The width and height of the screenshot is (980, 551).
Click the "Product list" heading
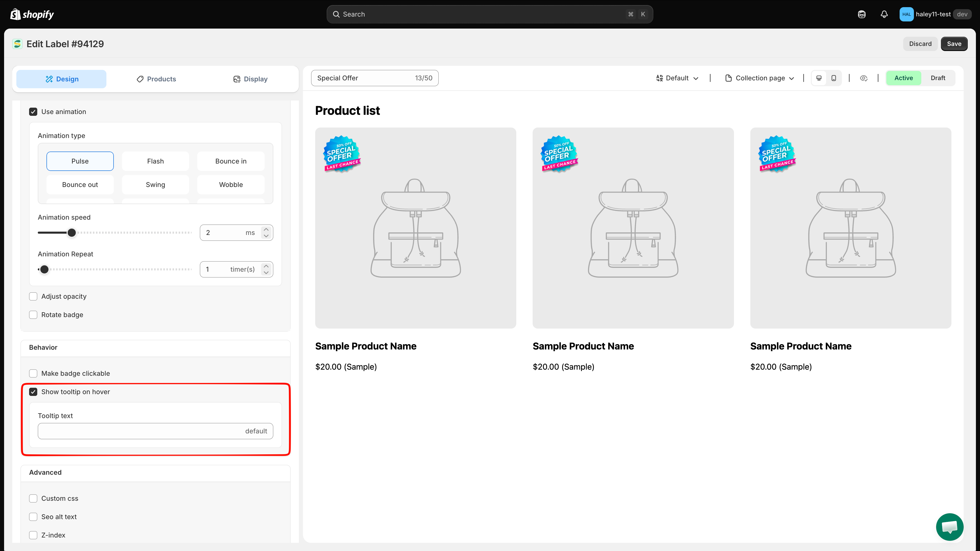(x=347, y=111)
